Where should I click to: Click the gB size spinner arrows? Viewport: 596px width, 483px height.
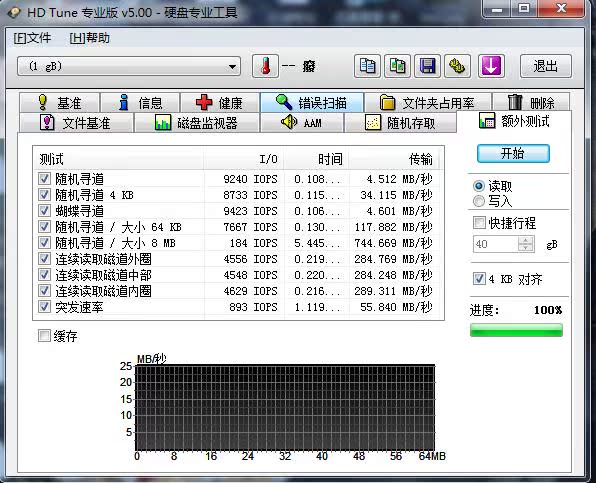click(x=526, y=244)
